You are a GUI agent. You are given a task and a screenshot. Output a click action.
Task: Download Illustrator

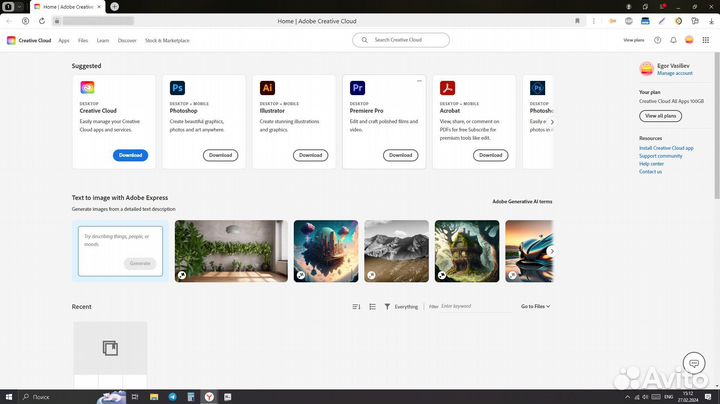[x=310, y=155]
